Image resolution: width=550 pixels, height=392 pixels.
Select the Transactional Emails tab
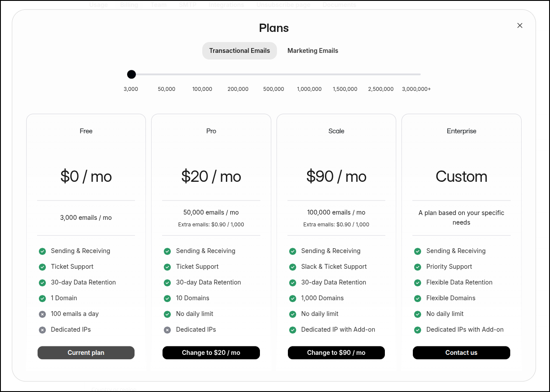coord(239,51)
